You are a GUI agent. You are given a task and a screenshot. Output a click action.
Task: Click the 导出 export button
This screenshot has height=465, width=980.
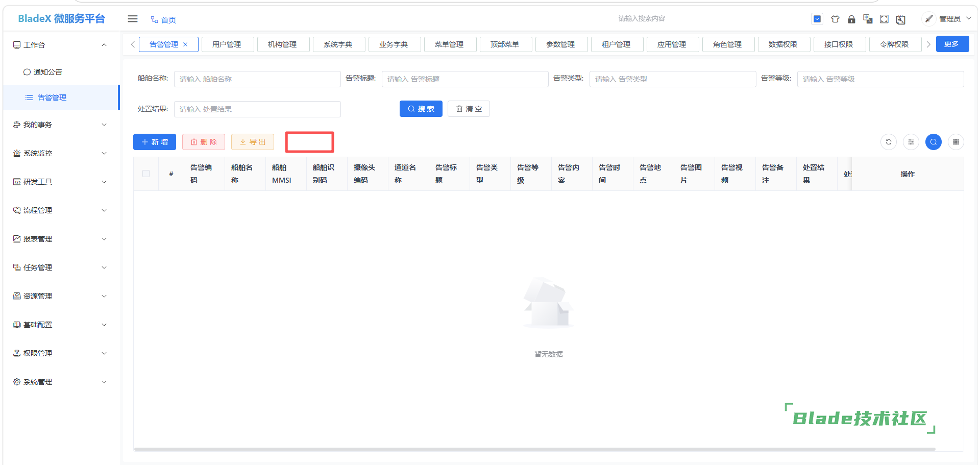[253, 142]
